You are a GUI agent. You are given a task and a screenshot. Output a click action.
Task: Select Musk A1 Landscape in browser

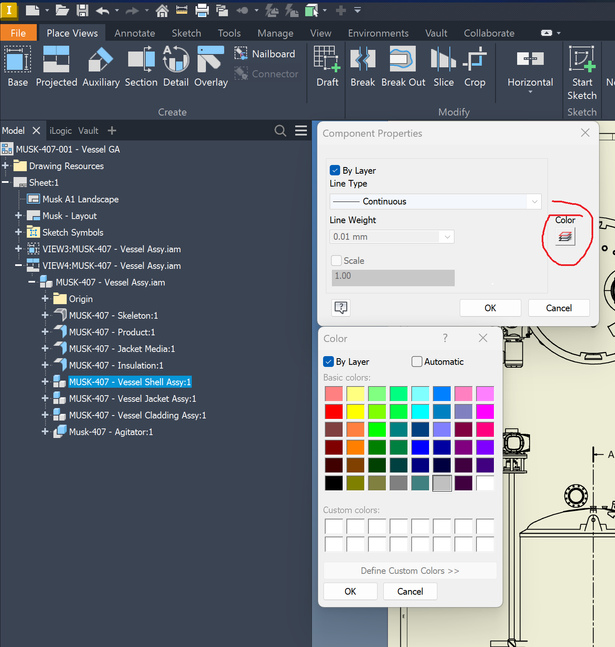tap(80, 199)
